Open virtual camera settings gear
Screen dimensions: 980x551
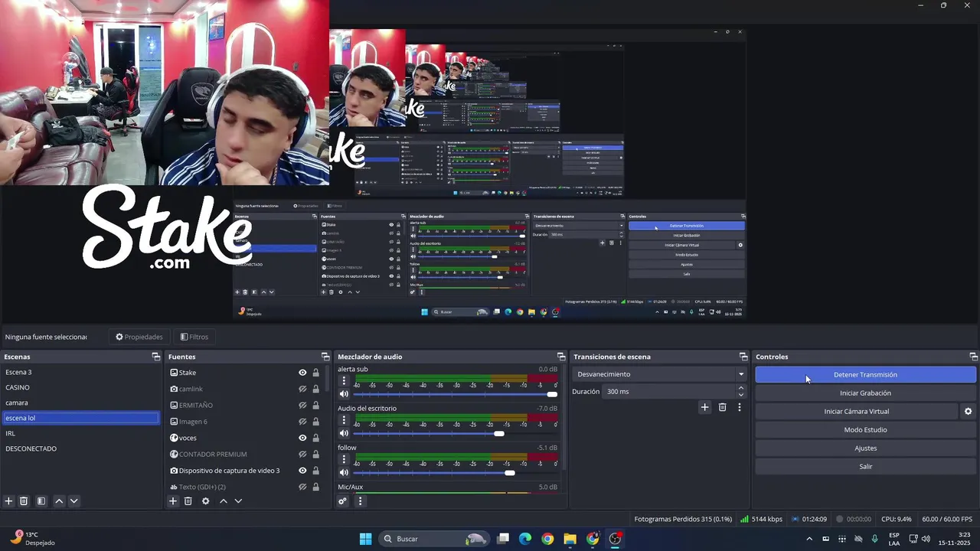click(968, 412)
